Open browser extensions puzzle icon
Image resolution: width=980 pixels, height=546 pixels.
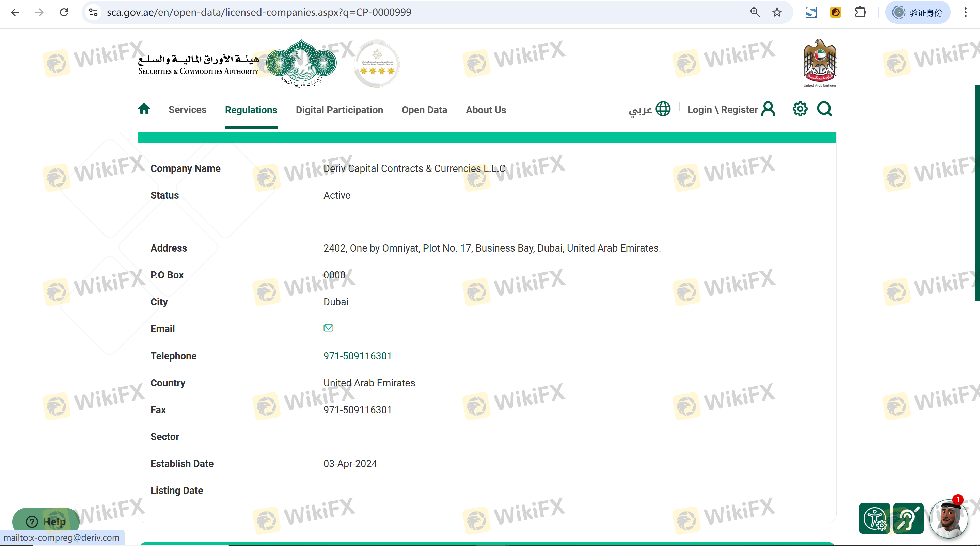pos(860,13)
